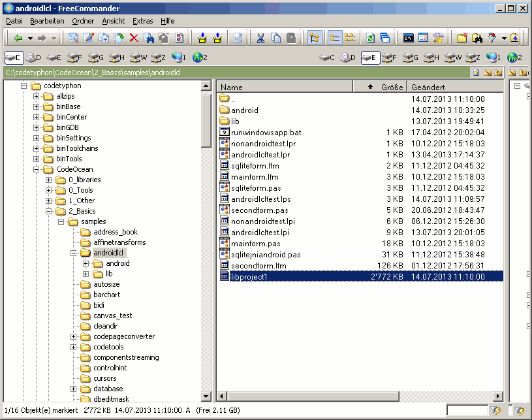Select the file runwindowsapp.bat
Image resolution: width=532 pixels, height=420 pixels.
coord(266,133)
